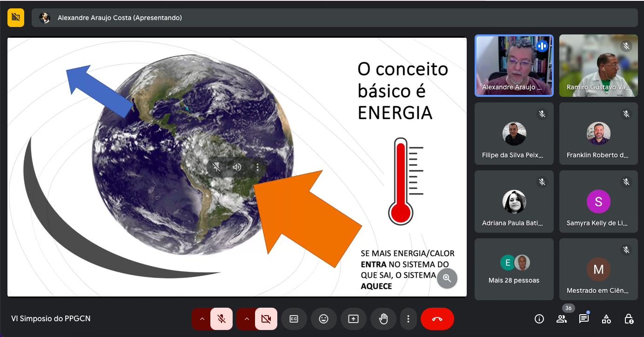Click Franklin Roberto participant avatar
The height and width of the screenshot is (337, 644).
click(598, 134)
